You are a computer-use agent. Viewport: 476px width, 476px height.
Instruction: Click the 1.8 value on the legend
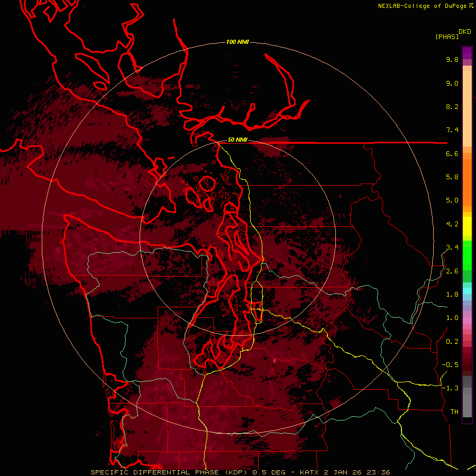coord(452,295)
